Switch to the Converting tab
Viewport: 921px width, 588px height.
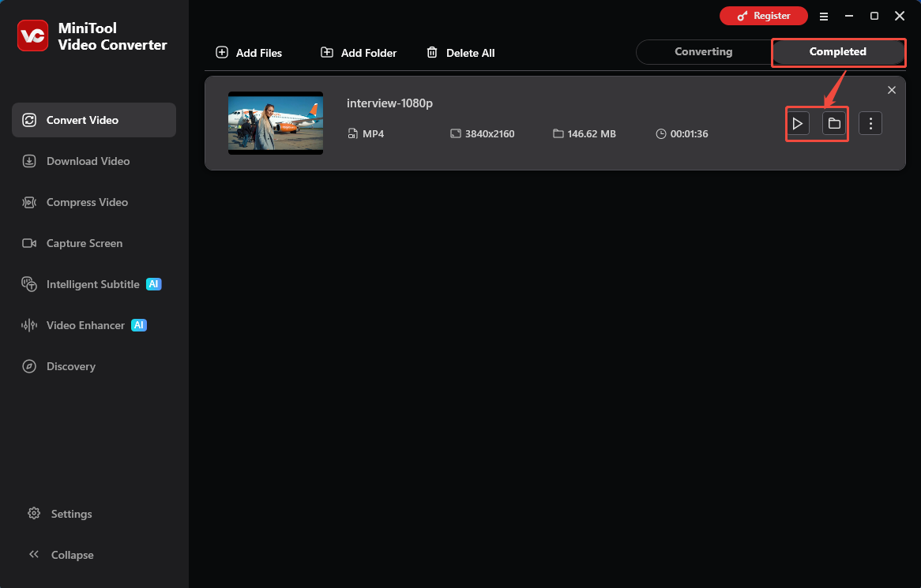coord(704,51)
